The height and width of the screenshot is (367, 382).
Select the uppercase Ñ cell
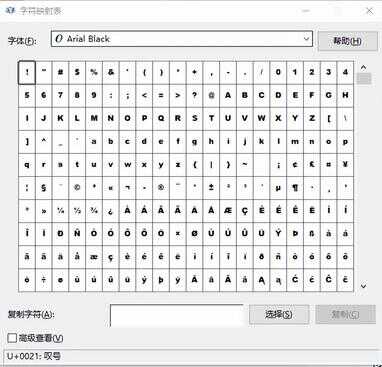(x=77, y=234)
